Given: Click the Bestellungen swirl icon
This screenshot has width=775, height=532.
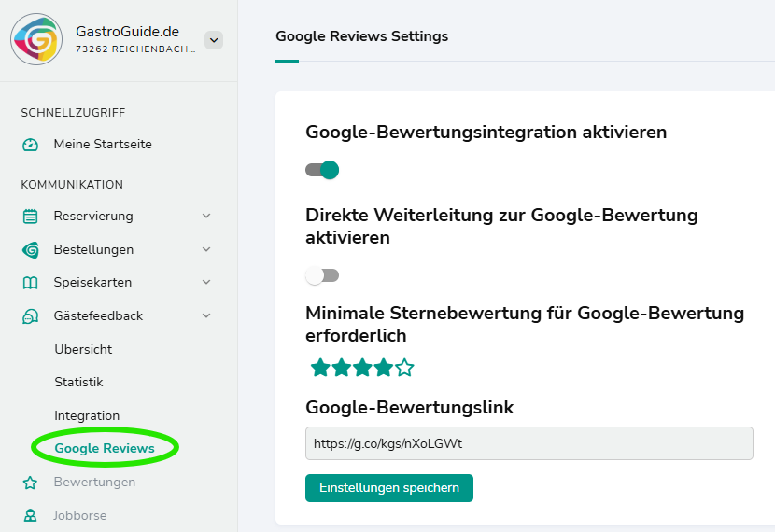Looking at the screenshot, I should (x=31, y=250).
